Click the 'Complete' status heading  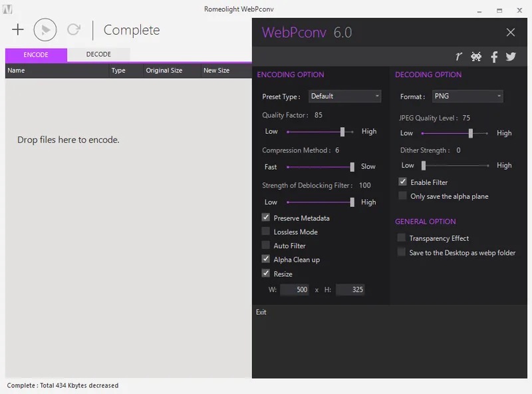click(132, 30)
